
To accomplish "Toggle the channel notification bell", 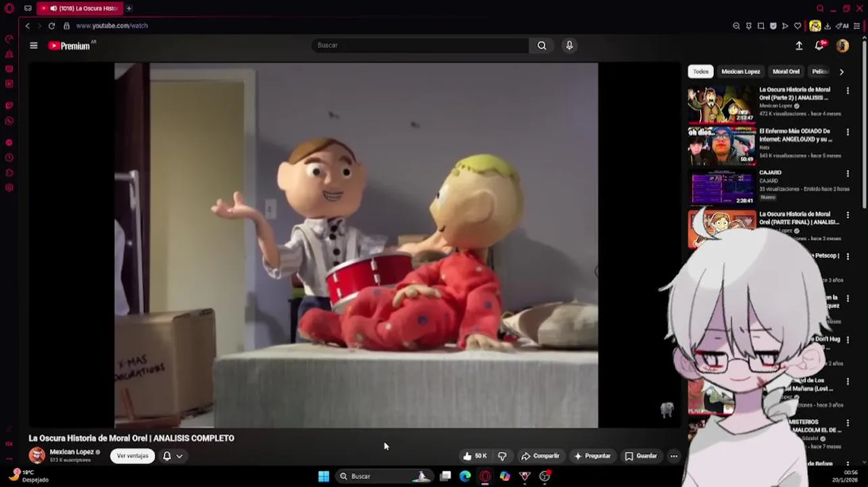I will point(167,456).
